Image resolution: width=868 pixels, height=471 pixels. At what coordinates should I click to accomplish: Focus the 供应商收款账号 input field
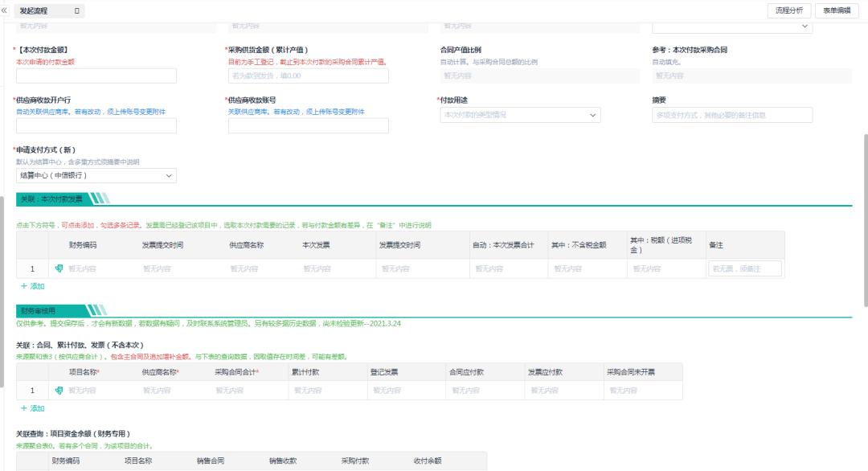tap(309, 125)
